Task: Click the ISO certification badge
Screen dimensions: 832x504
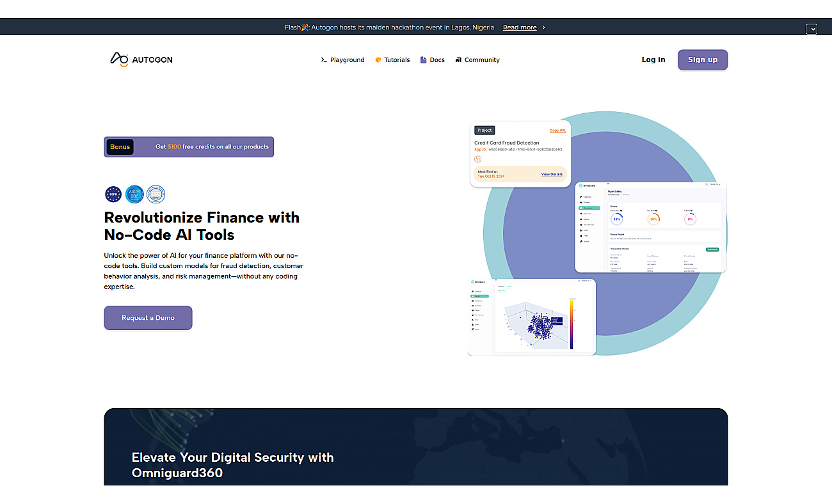Action: pos(156,194)
